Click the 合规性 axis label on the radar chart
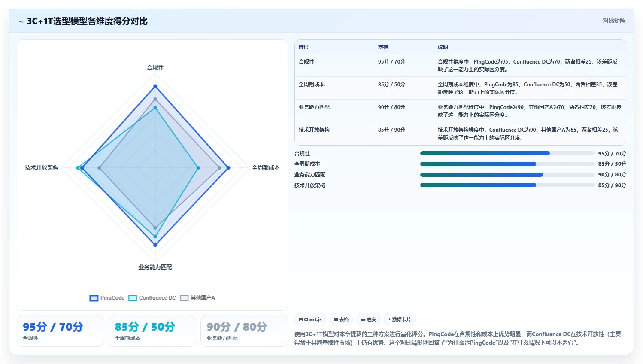The image size is (643, 364). point(155,67)
